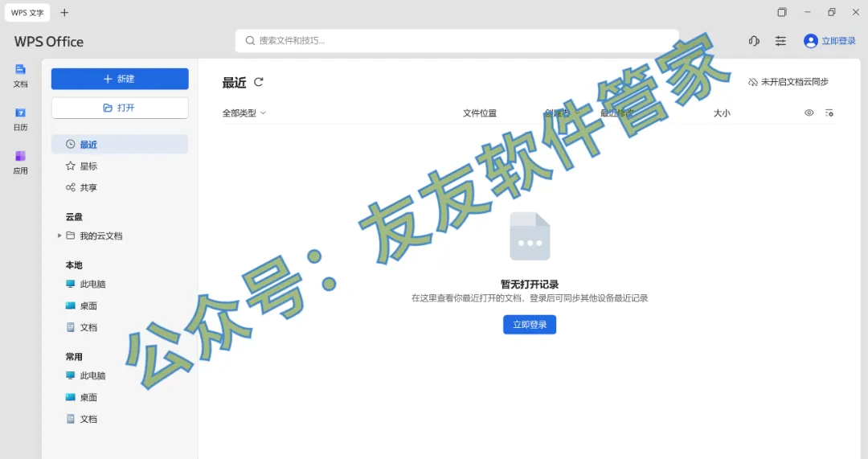Expand the 我的云文档 tree arrow

(x=59, y=236)
